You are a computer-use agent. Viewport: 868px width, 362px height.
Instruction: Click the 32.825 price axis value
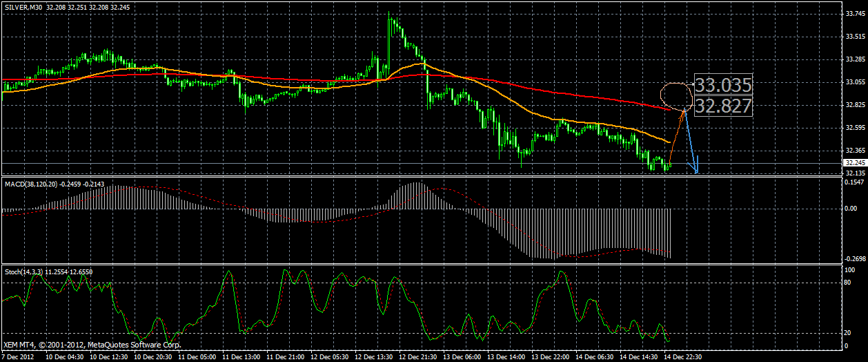tap(854, 105)
